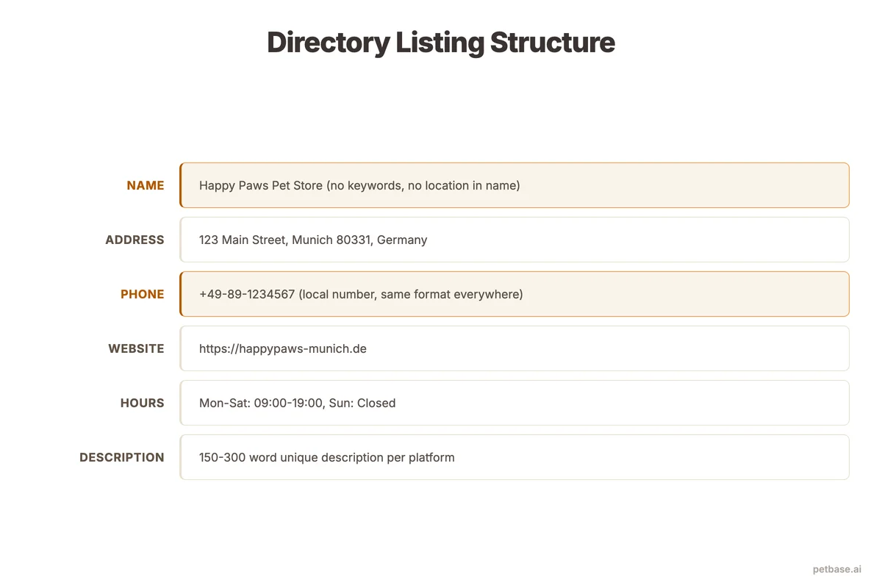The image size is (882, 588).
Task: Click the DESCRIPTION label
Action: (122, 457)
